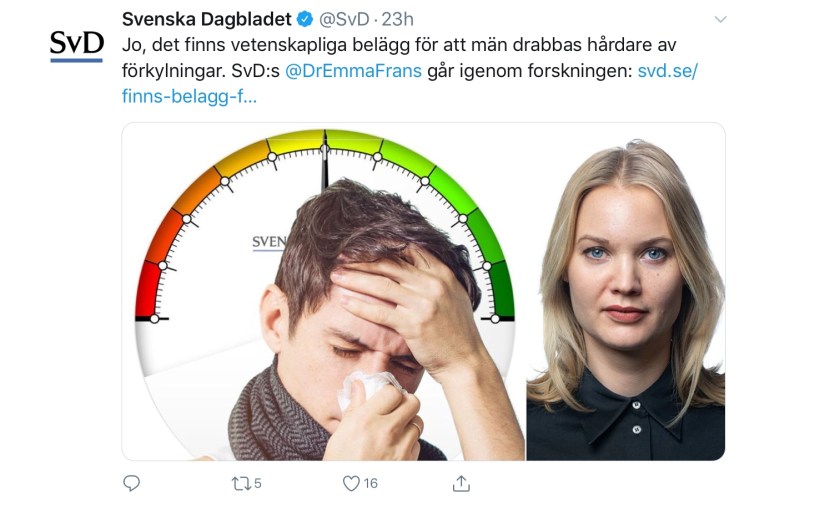Image resolution: width=840 pixels, height=505 pixels.
Task: Open the SvD profile logo avatar
Action: [77, 46]
